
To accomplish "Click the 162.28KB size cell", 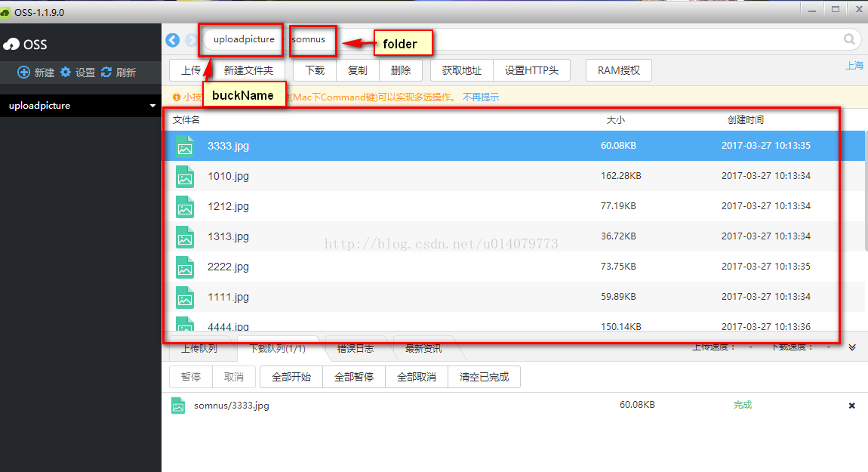I will [x=620, y=176].
